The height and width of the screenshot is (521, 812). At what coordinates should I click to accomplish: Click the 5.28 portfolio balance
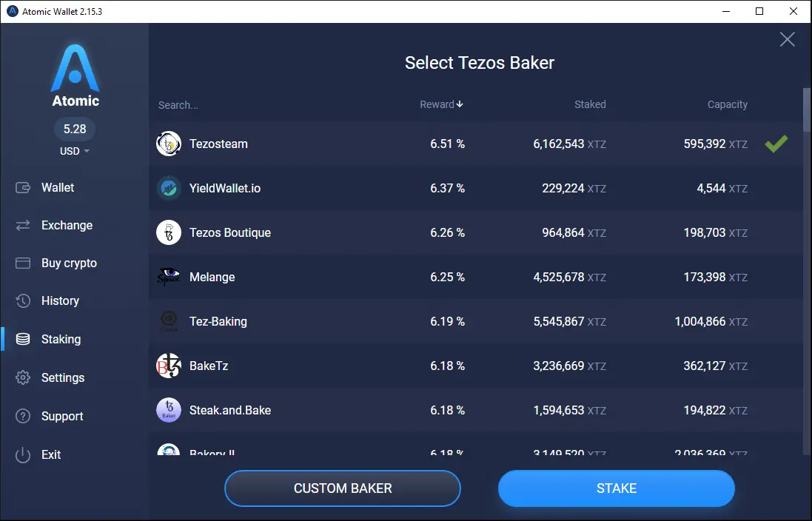click(x=75, y=129)
